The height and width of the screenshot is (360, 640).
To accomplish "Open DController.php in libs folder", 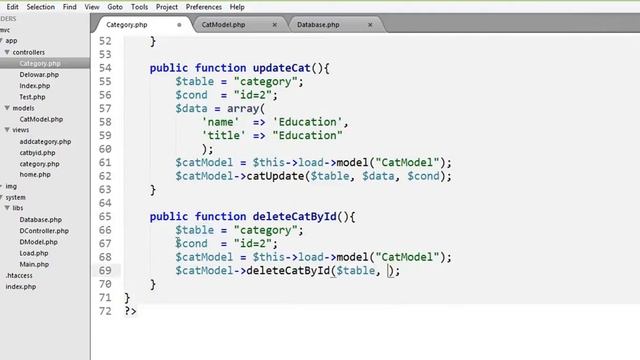I will [x=44, y=231].
